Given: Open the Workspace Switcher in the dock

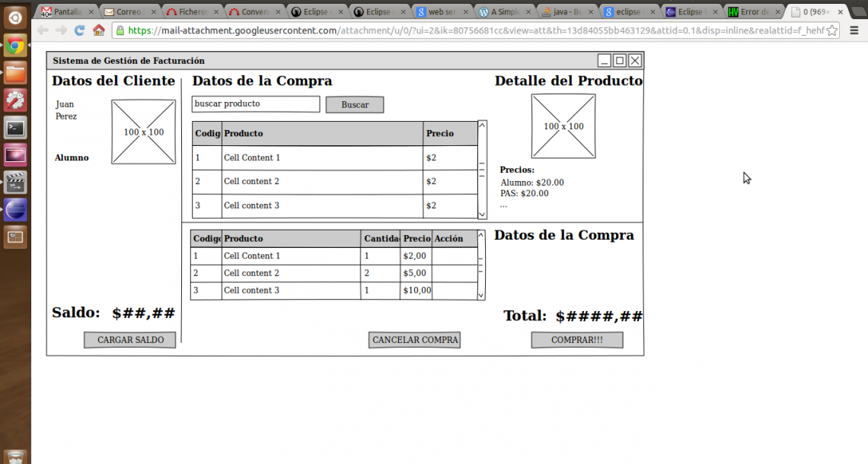Looking at the screenshot, I should click(x=15, y=237).
